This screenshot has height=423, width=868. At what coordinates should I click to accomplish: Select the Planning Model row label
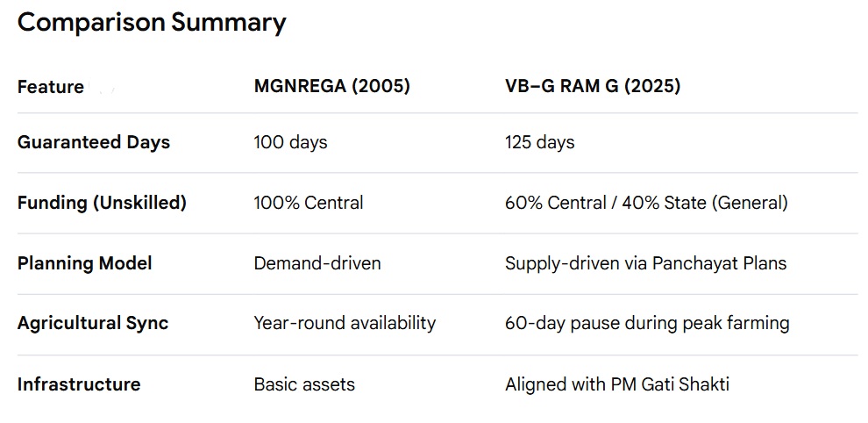point(85,263)
